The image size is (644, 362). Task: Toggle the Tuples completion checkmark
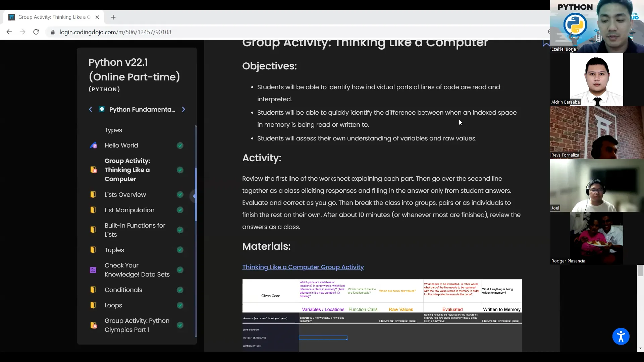pos(180,250)
